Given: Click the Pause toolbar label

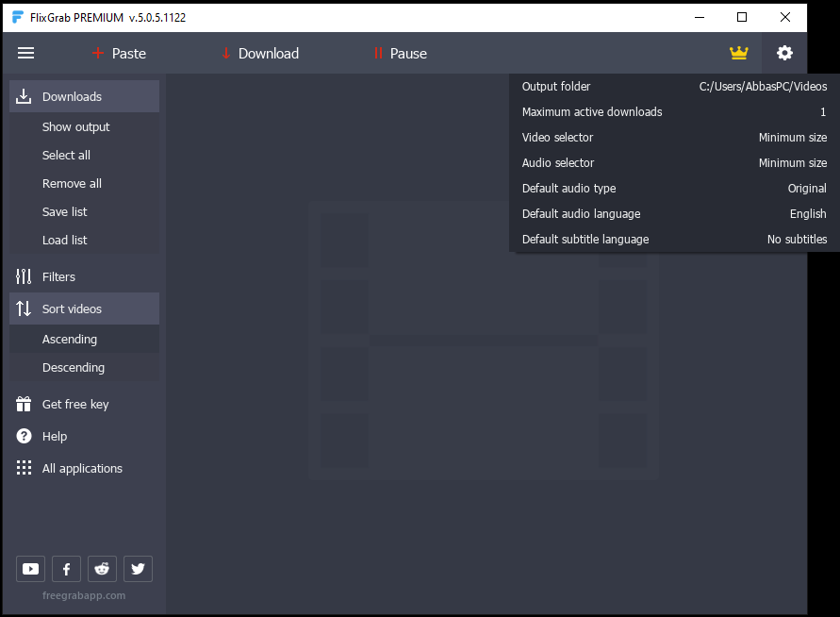Looking at the screenshot, I should (408, 54).
